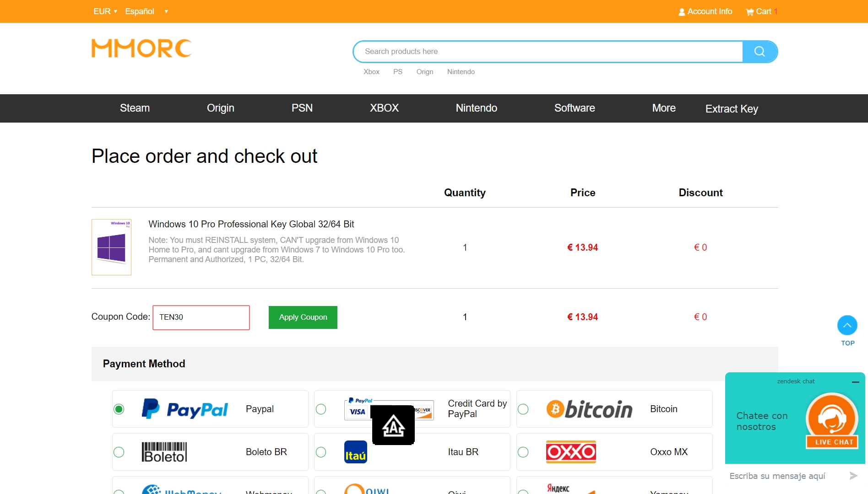Select Oxxo MX payment option
Screen dimensions: 868x494
(523, 452)
